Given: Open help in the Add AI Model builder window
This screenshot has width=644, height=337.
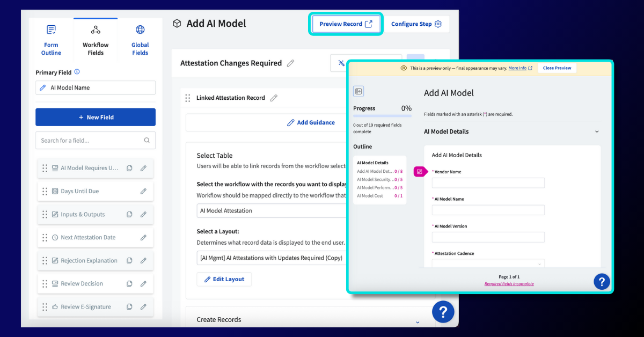Looking at the screenshot, I should (x=443, y=312).
